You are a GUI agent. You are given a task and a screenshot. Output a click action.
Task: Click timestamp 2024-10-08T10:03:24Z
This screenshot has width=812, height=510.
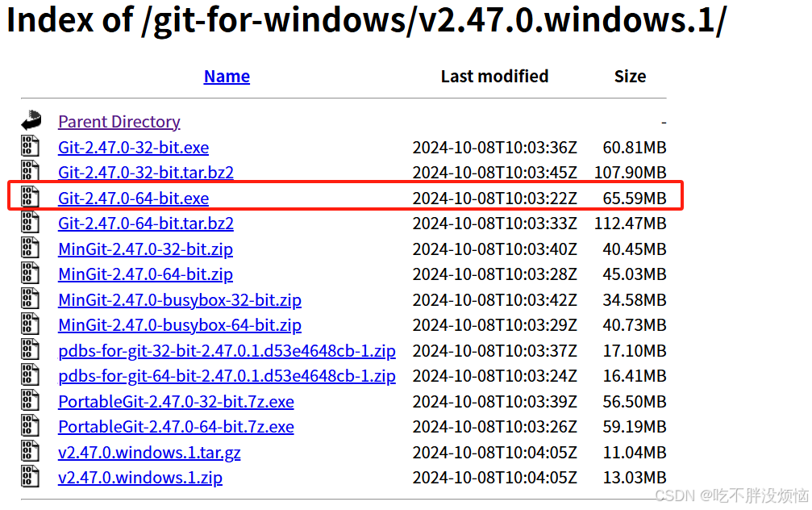tap(494, 376)
